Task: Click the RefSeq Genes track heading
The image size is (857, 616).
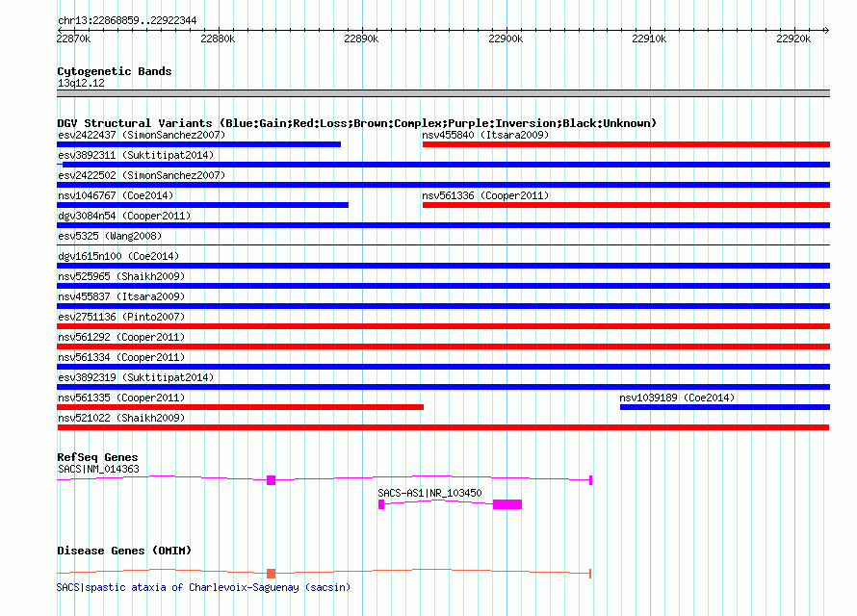Action: (97, 457)
